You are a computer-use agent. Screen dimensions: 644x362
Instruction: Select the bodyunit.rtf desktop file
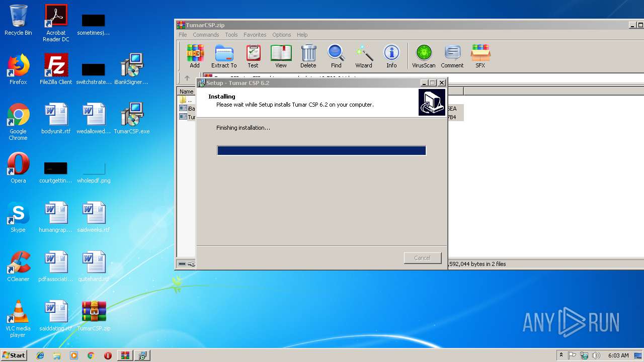pos(56,119)
